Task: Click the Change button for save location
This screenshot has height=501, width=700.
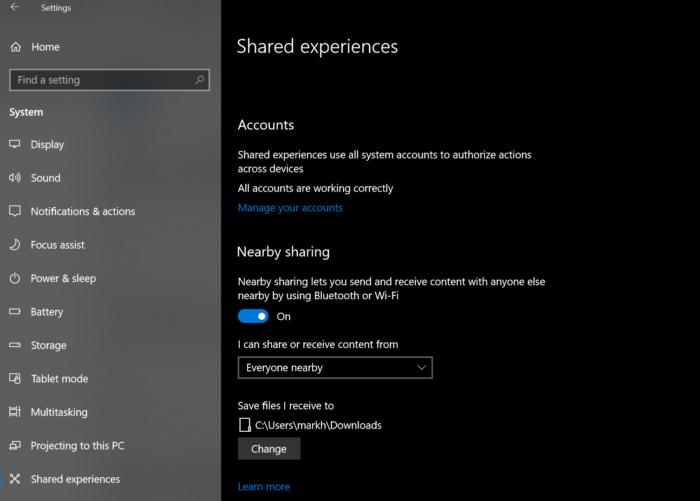Action: click(x=269, y=449)
